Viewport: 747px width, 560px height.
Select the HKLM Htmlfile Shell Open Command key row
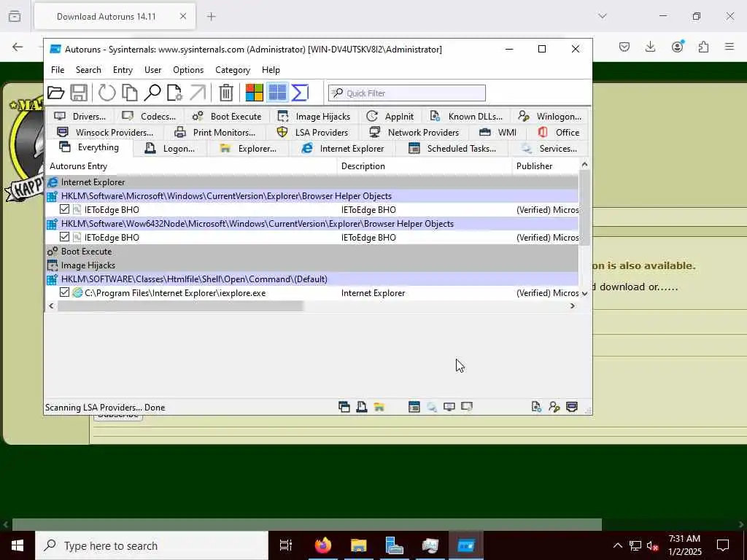click(312, 279)
